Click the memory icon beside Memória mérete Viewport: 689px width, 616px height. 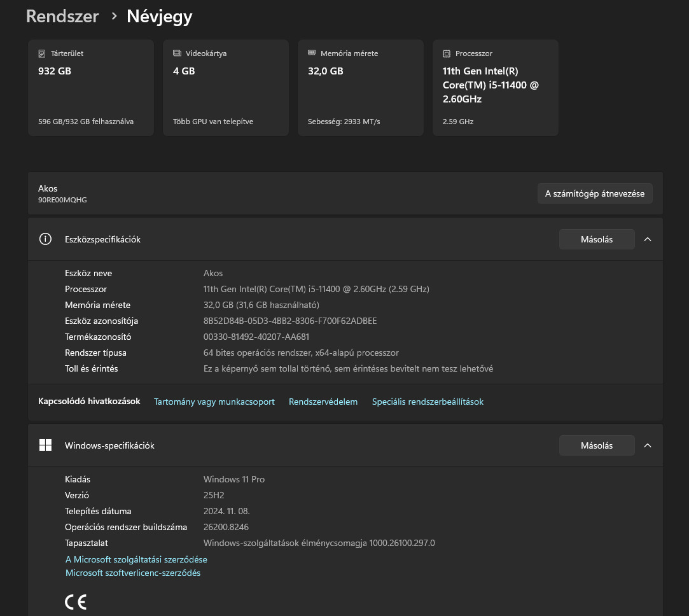click(312, 53)
